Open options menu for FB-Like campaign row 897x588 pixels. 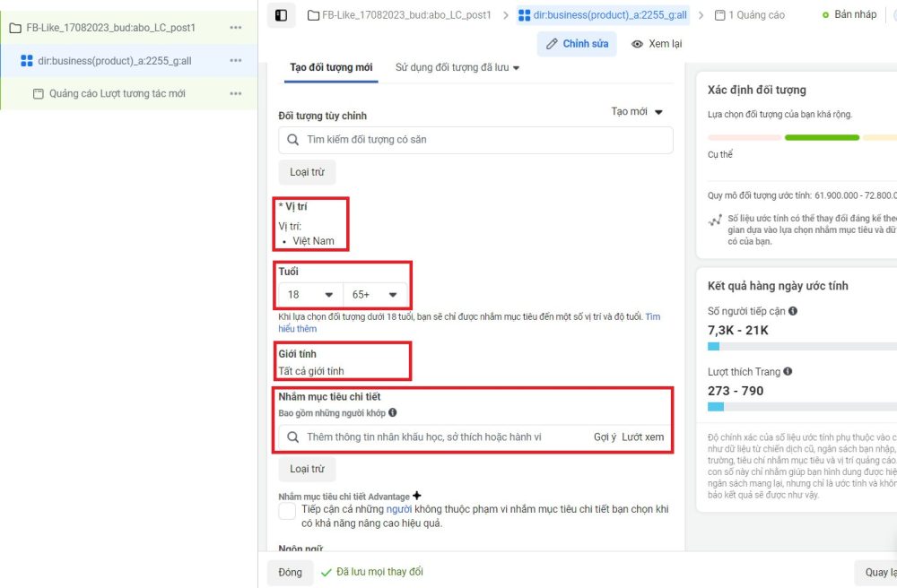point(236,28)
